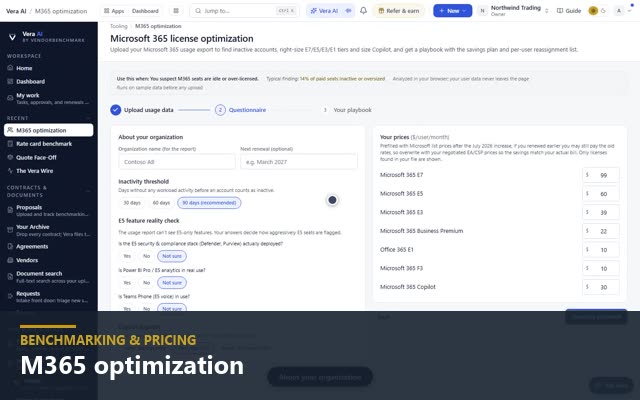Image resolution: width=640 pixels, height=400 pixels.
Task: Select the 30 days inactivity threshold
Action: pyautogui.click(x=132, y=203)
